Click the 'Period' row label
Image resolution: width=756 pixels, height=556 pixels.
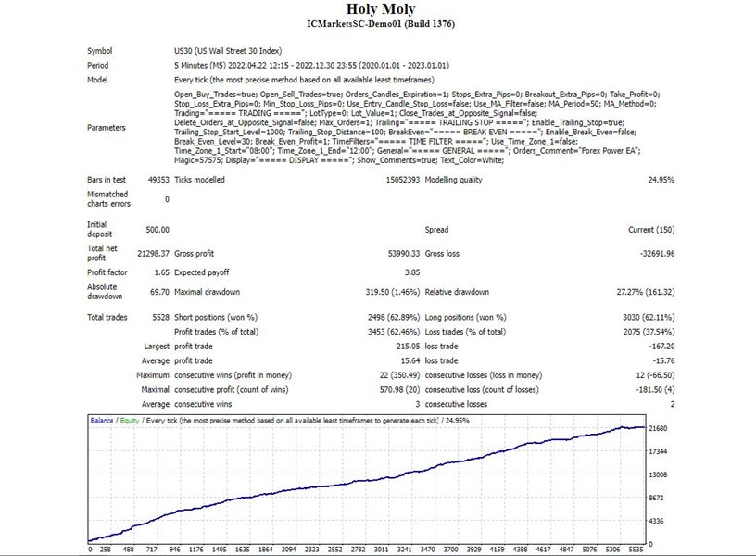pyautogui.click(x=98, y=65)
